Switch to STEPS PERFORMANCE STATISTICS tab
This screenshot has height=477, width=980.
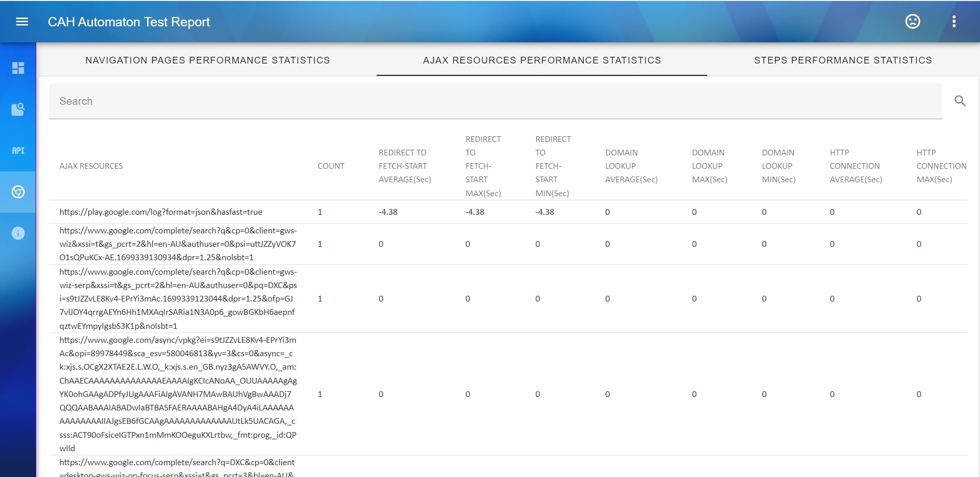pyautogui.click(x=843, y=60)
